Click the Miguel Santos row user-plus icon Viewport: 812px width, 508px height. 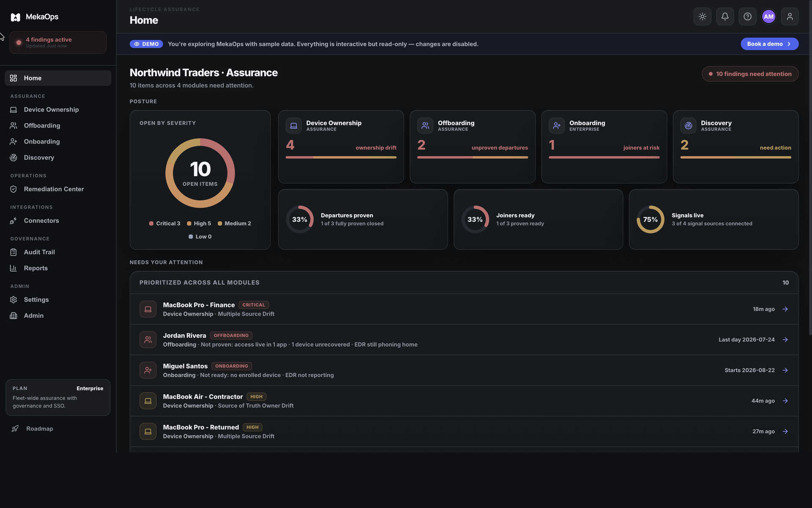click(x=148, y=370)
